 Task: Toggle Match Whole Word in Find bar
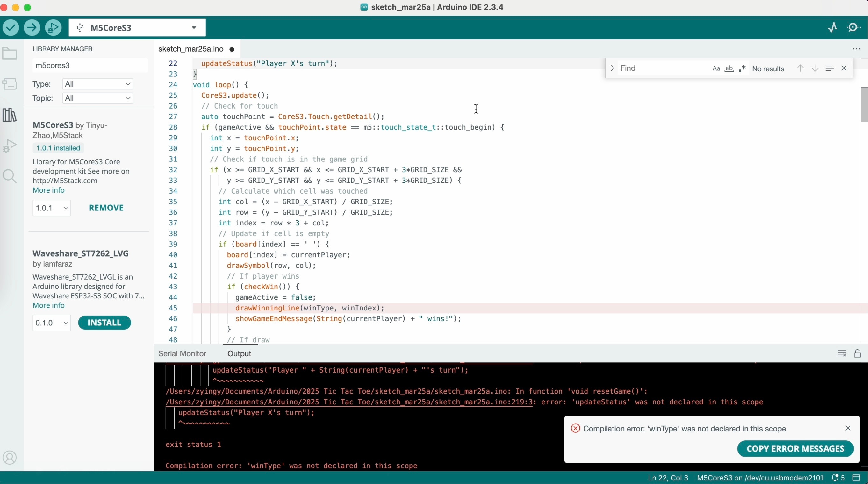(x=729, y=69)
